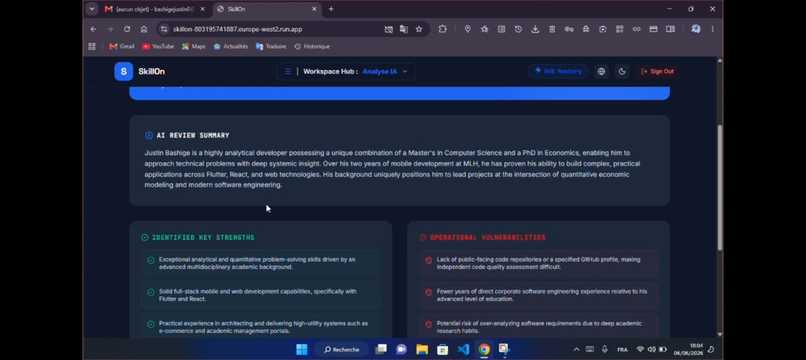Open the Traduire bookmark
Screen dimensions: 806x360
(271, 46)
